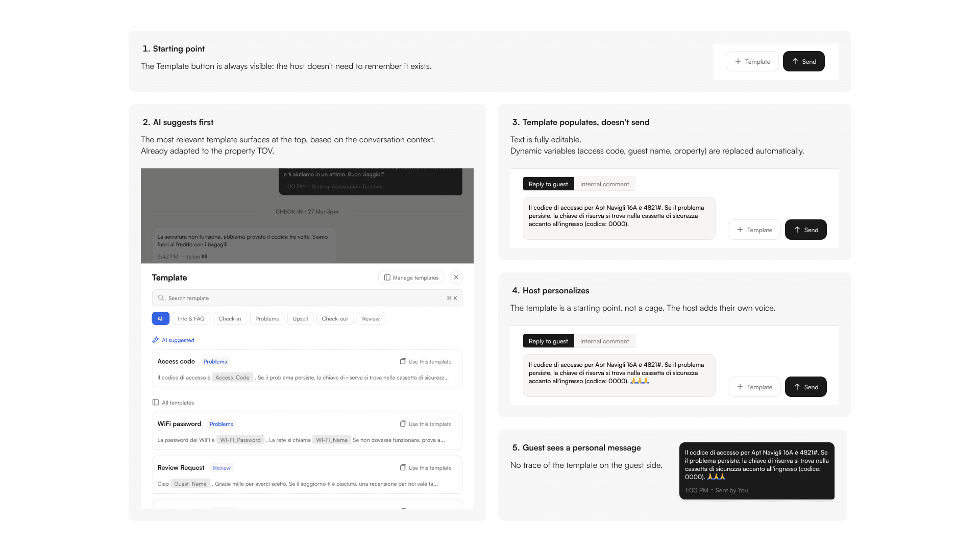Screen dimensions: 980x551
Task: Select Internal comment tab in step 3
Action: [x=604, y=184]
